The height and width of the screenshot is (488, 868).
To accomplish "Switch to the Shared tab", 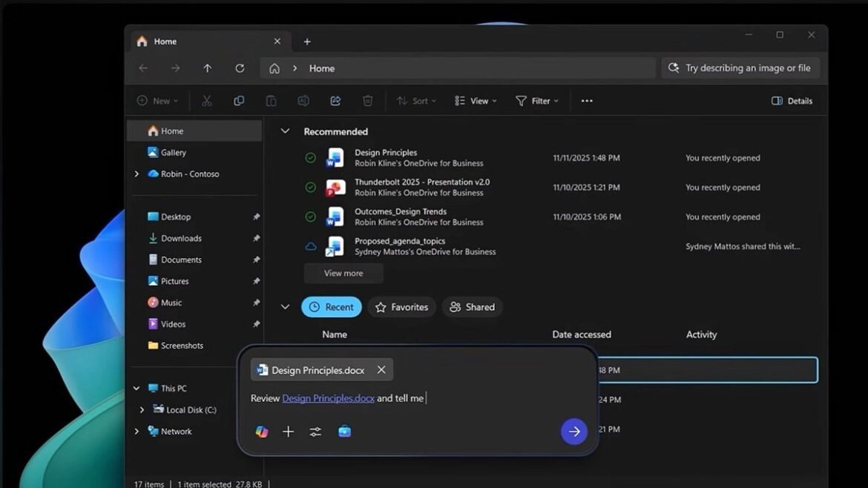I will click(472, 306).
